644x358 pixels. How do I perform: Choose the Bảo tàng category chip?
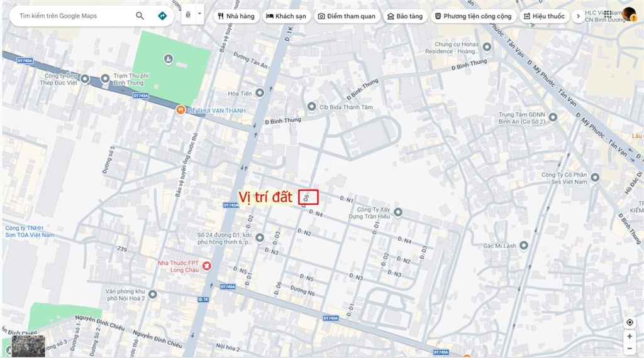[405, 16]
